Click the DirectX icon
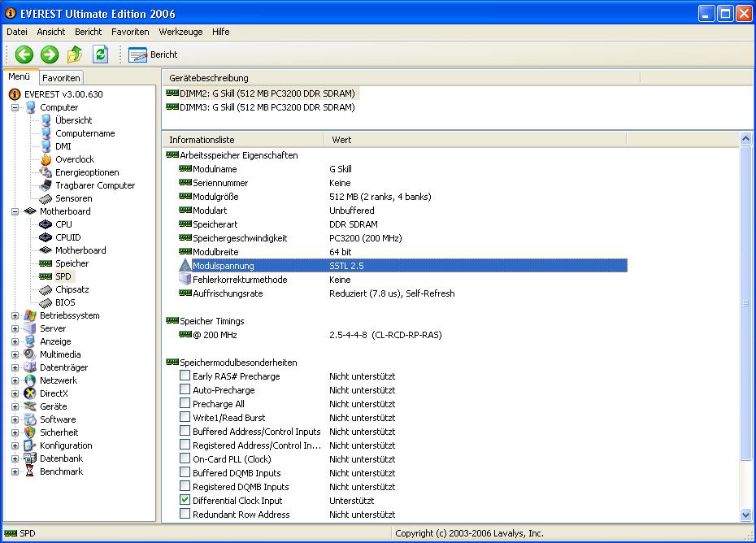756x543 pixels. (x=30, y=393)
